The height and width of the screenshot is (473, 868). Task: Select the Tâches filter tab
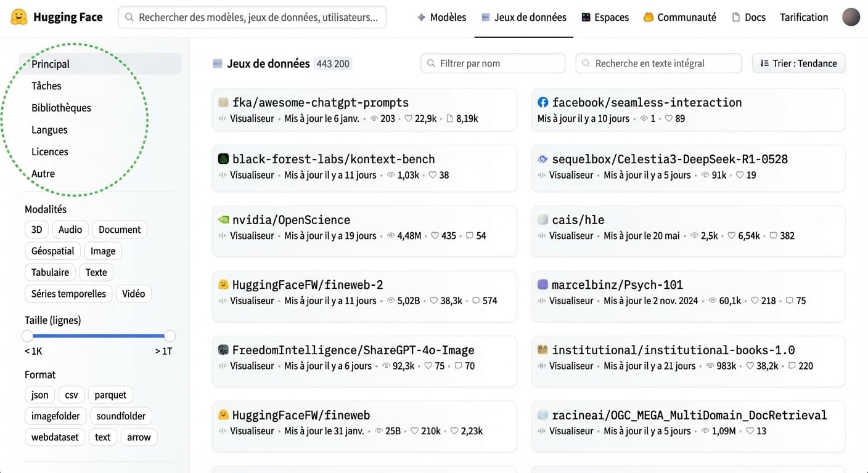pyautogui.click(x=46, y=86)
